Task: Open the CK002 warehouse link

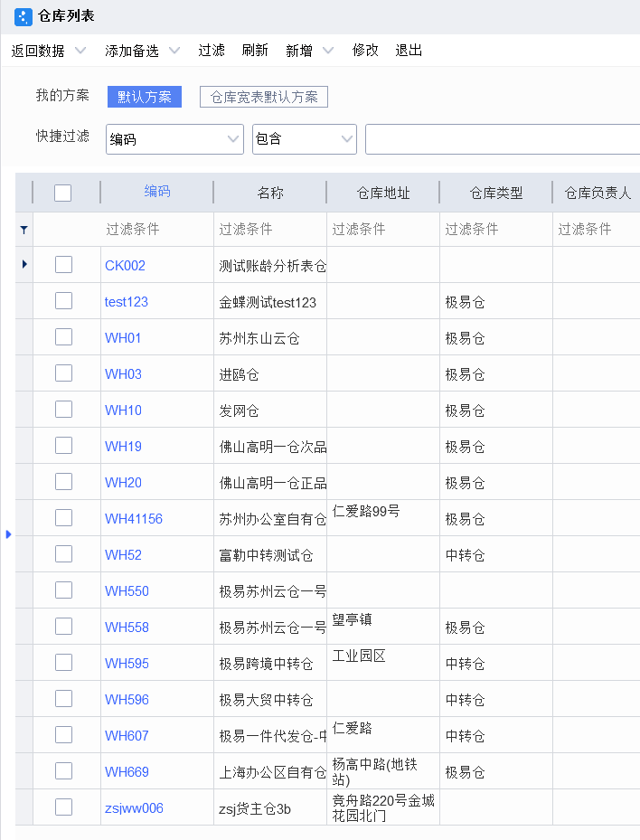Action: [x=125, y=266]
